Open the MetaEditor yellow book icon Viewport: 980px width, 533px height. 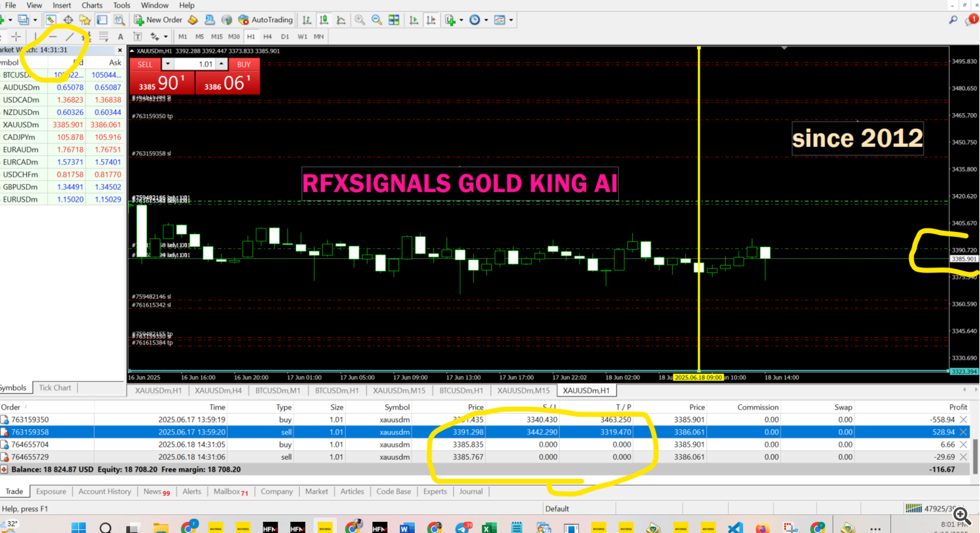point(193,20)
